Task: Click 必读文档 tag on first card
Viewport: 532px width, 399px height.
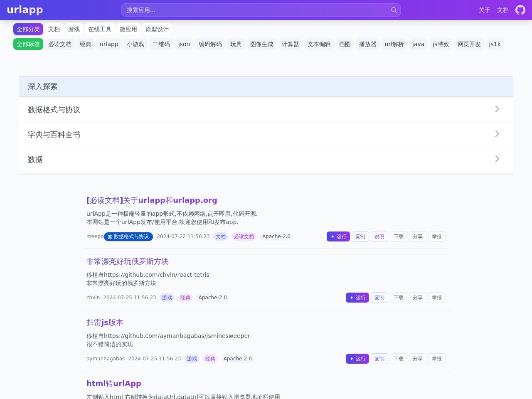Action: 244,236
